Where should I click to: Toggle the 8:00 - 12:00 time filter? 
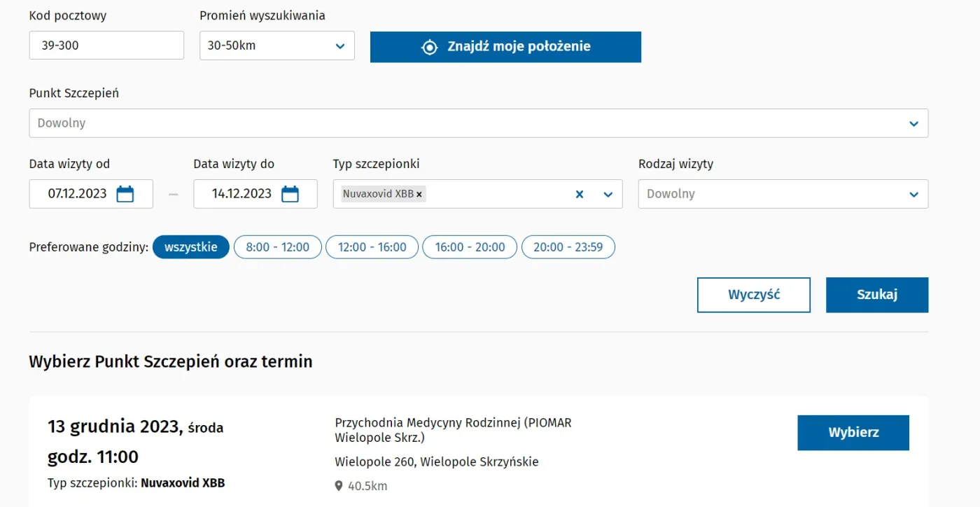coord(277,247)
